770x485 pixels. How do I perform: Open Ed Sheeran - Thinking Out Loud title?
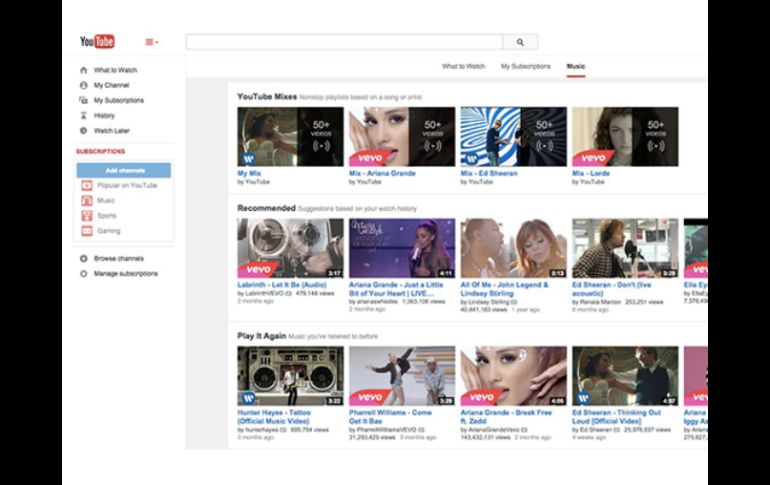pos(616,417)
